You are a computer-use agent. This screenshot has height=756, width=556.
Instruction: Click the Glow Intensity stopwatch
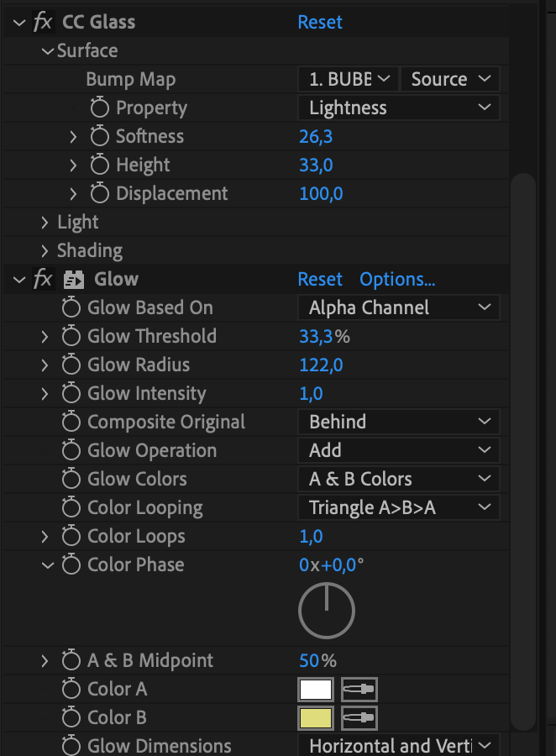[72, 394]
